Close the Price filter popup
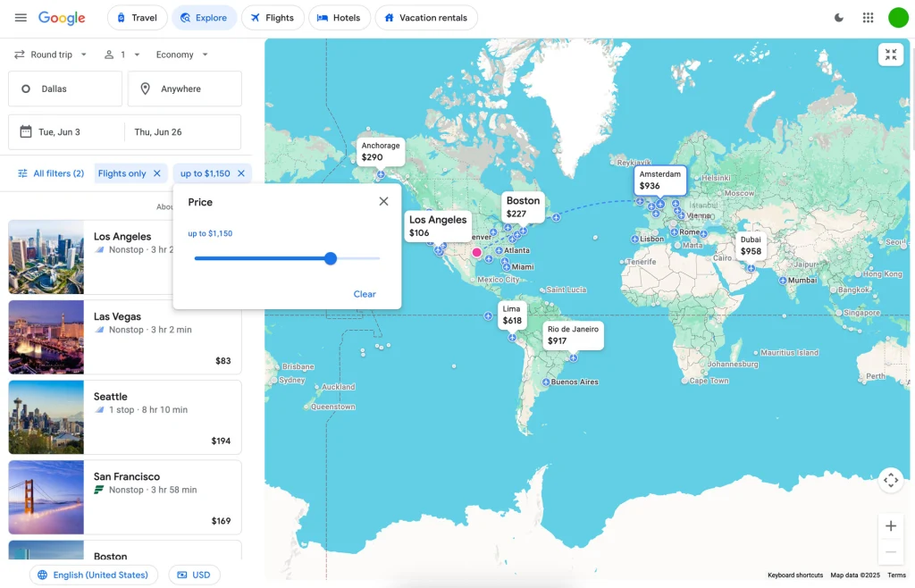 (383, 202)
